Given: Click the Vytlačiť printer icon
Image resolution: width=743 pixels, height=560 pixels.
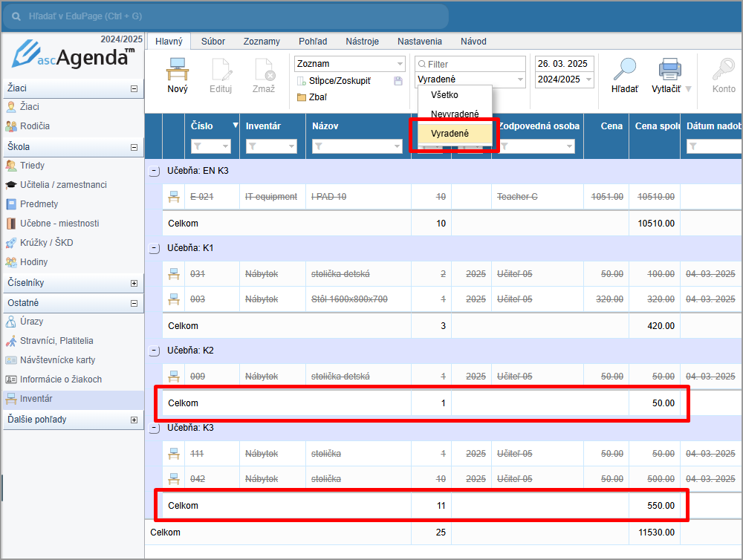Looking at the screenshot, I should [670, 70].
